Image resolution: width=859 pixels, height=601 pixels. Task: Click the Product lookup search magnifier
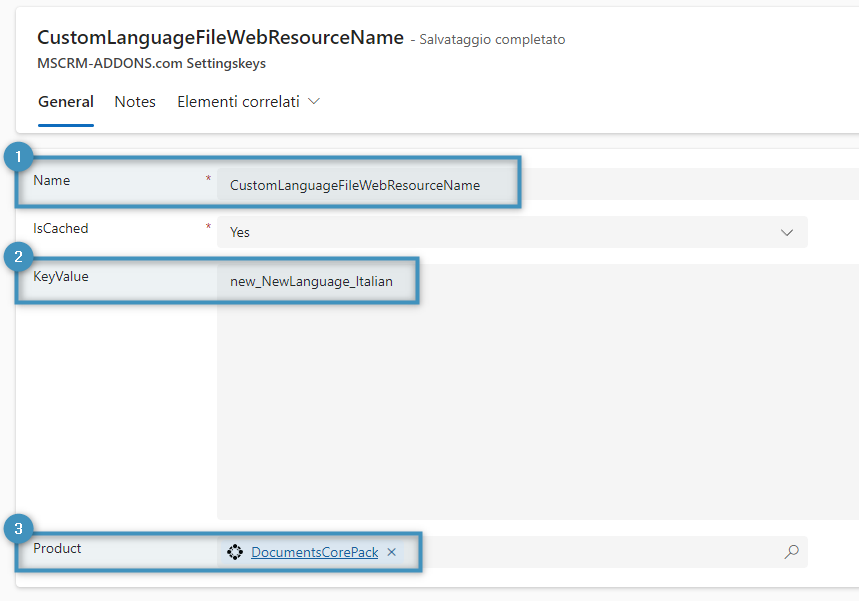(x=791, y=552)
